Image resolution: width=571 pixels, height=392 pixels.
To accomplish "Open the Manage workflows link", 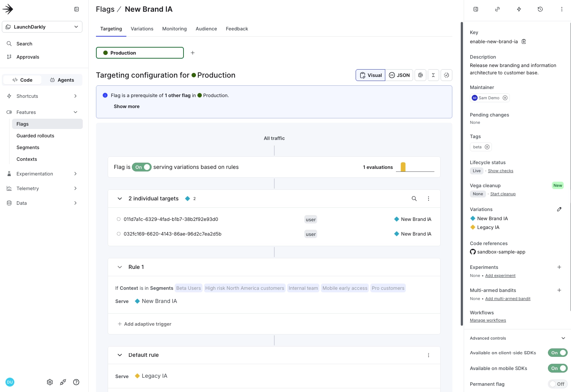I will click(488, 320).
